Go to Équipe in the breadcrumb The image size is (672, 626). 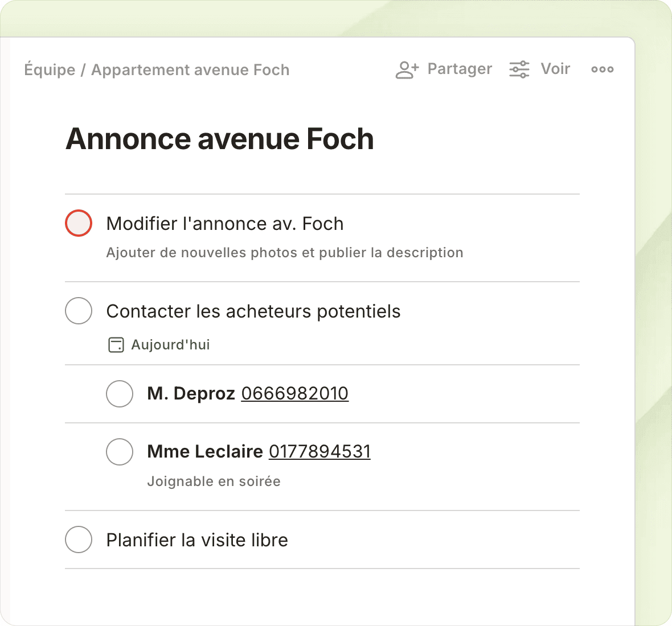(x=50, y=70)
